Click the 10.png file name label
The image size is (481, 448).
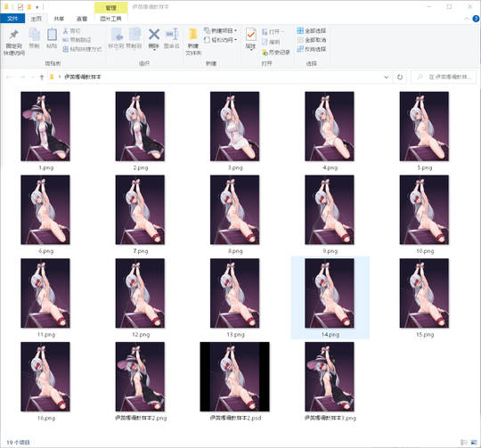click(x=425, y=251)
